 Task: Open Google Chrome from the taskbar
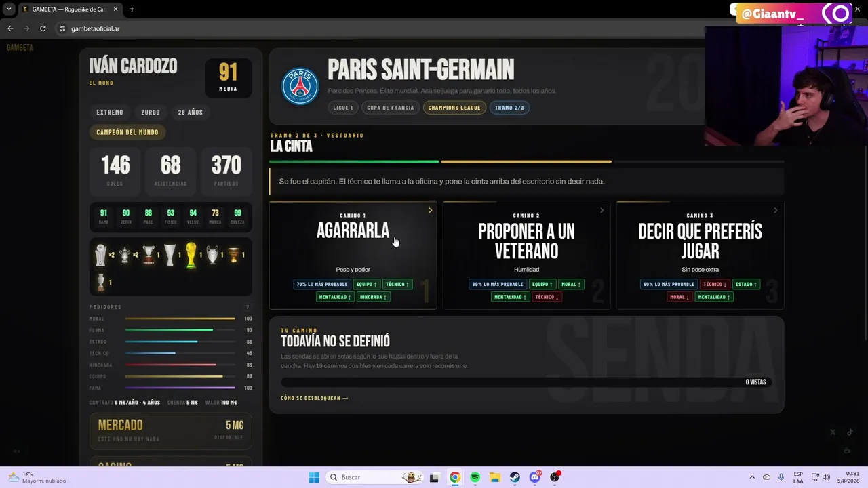455,477
